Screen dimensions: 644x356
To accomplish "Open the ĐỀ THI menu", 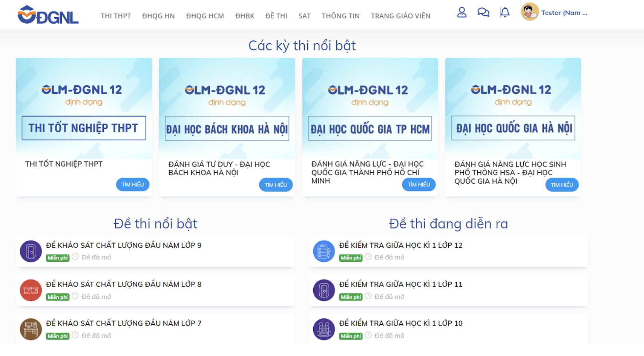I will 276,16.
